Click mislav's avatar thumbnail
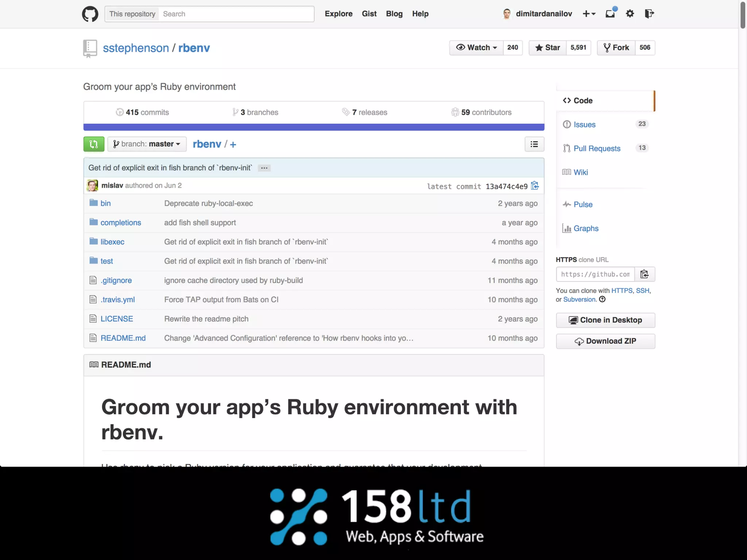The height and width of the screenshot is (560, 747). coord(92,186)
